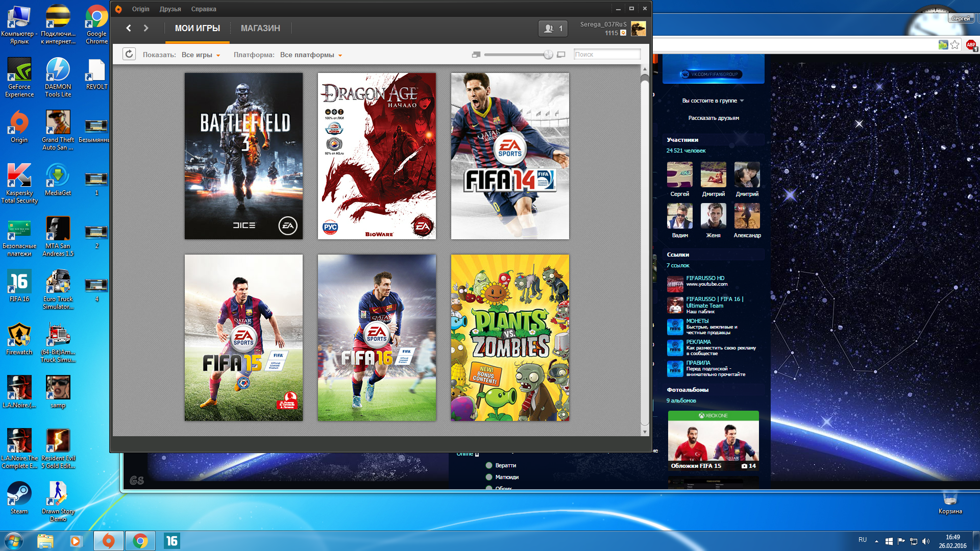This screenshot has height=551, width=980.
Task: Click the Origin library vertical scrollbar thumb
Action: pyautogui.click(x=645, y=249)
